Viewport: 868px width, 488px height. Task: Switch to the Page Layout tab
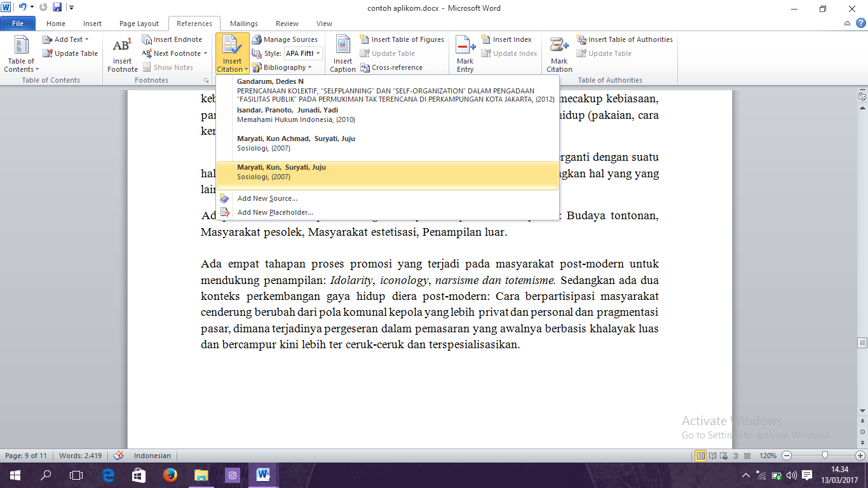139,24
